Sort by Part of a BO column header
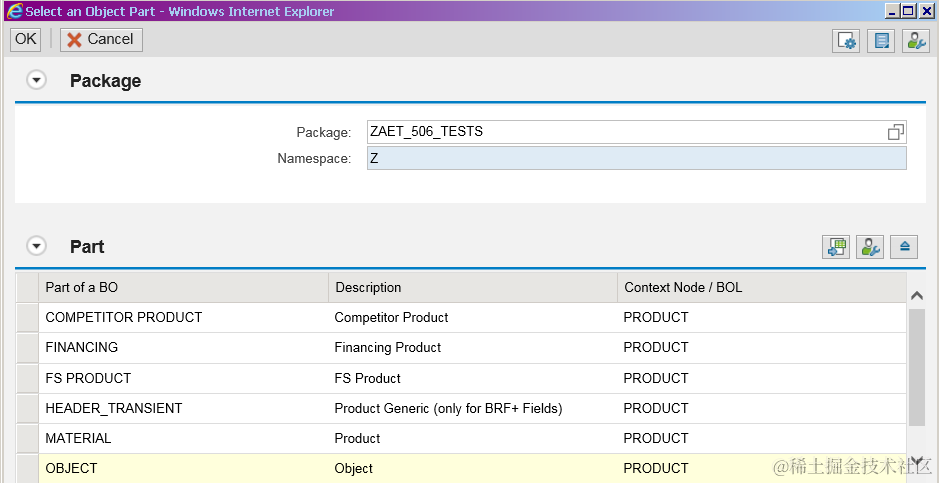This screenshot has height=483, width=939. click(182, 288)
